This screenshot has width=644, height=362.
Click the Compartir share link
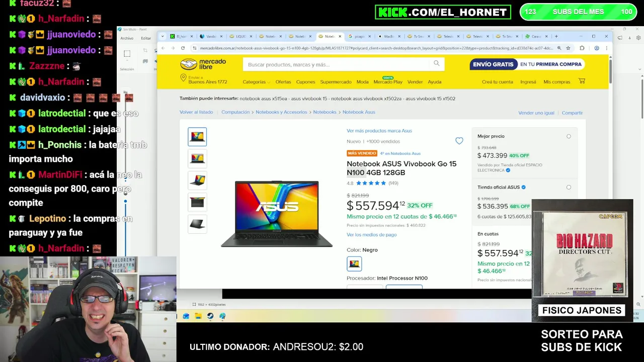(x=572, y=113)
